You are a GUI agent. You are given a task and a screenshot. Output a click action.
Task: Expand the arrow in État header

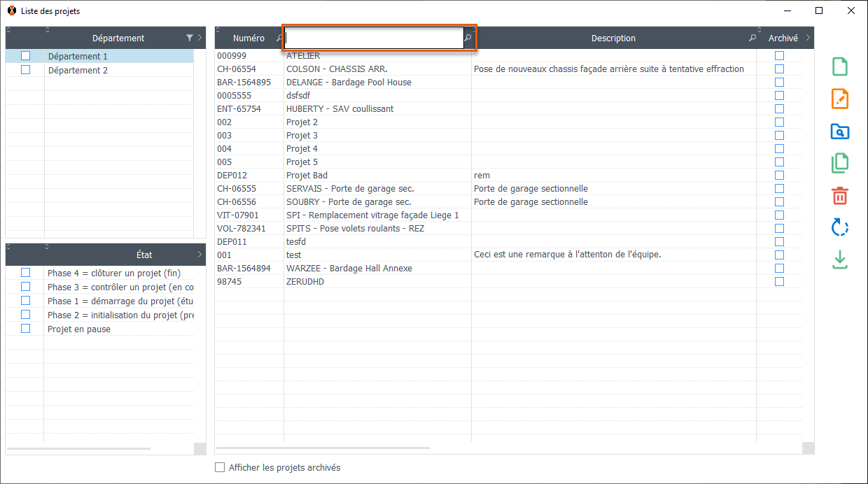point(199,255)
